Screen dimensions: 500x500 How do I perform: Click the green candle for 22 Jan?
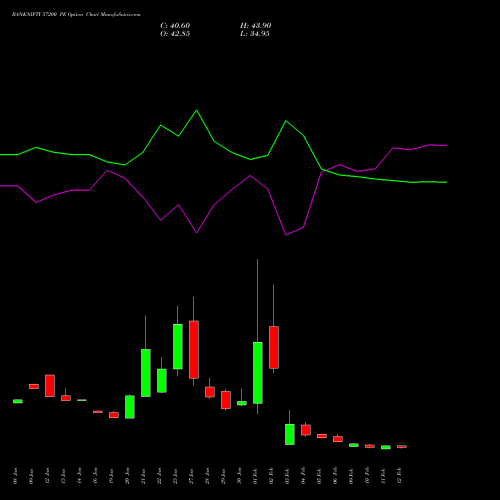click(162, 380)
